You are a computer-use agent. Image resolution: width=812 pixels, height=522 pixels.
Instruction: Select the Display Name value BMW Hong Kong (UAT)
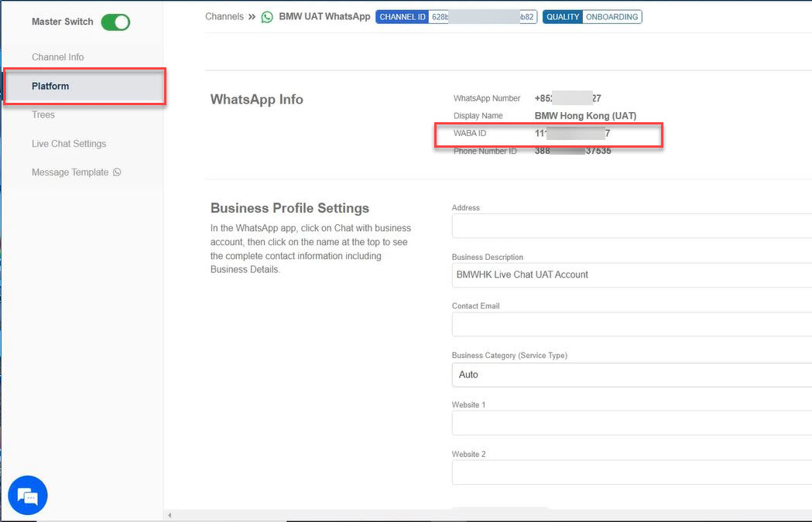pyautogui.click(x=585, y=116)
